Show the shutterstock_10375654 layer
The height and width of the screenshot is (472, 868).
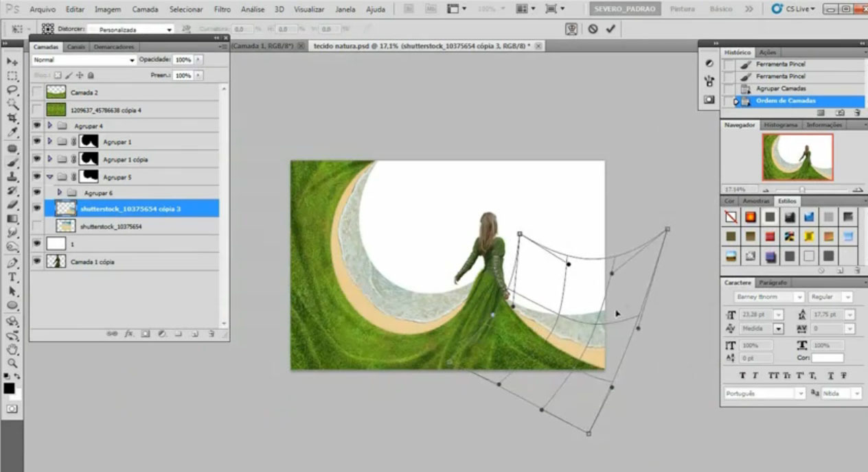36,226
